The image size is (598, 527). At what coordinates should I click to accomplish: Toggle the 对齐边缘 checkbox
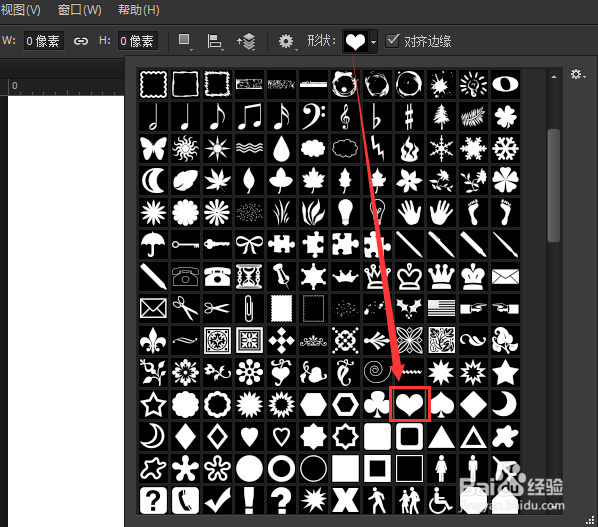coord(392,40)
